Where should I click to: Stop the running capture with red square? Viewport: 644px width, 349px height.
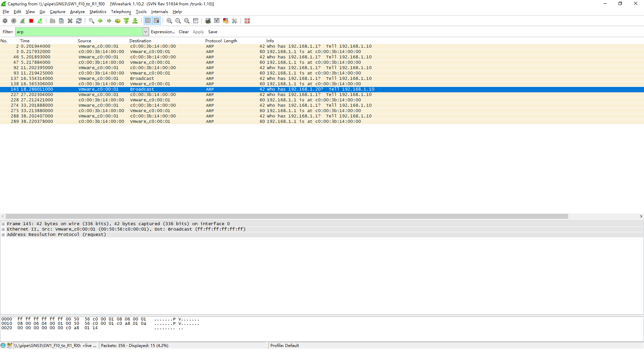(31, 21)
